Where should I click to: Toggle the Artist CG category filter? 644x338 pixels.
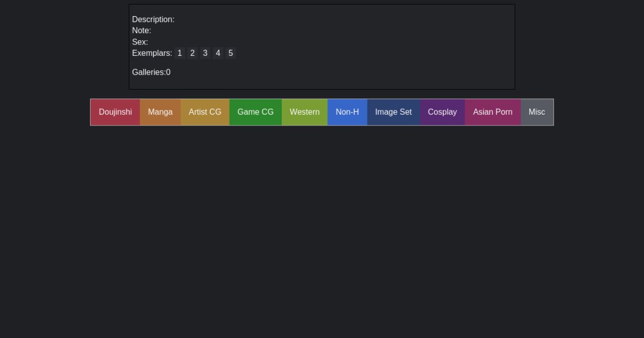click(x=205, y=112)
